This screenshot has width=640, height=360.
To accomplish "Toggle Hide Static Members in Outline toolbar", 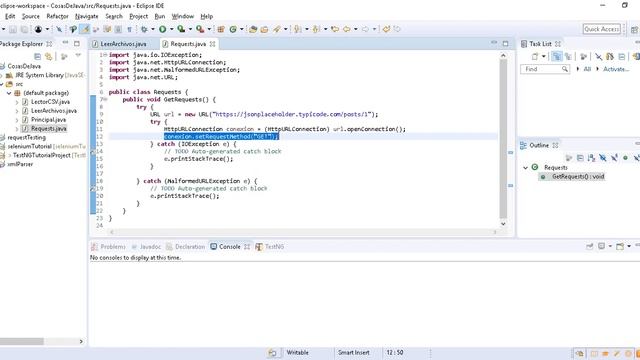I will pos(614,158).
